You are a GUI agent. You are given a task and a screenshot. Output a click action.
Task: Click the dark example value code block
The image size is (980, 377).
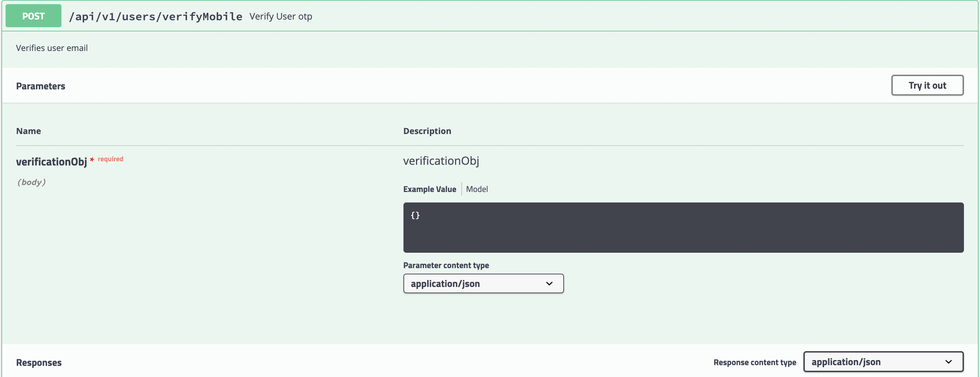click(x=683, y=228)
